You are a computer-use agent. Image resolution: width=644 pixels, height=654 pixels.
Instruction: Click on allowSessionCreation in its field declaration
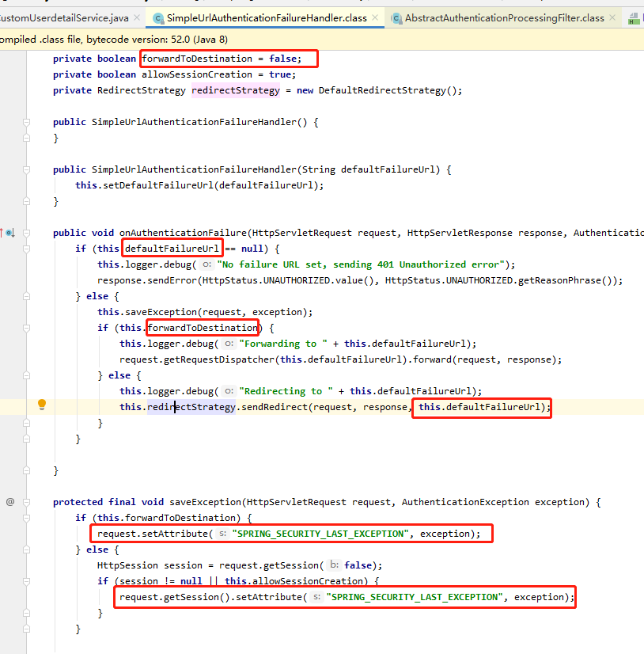[197, 74]
